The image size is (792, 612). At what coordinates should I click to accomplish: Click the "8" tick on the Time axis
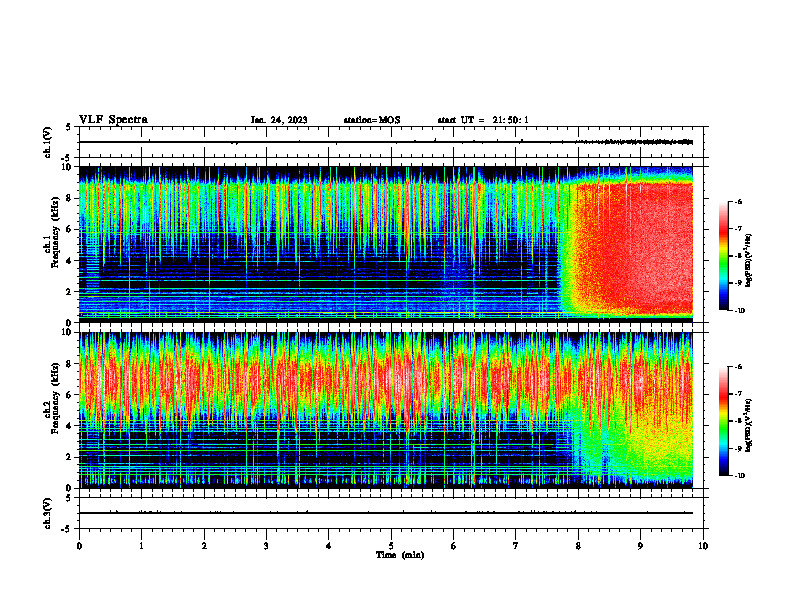[578, 546]
